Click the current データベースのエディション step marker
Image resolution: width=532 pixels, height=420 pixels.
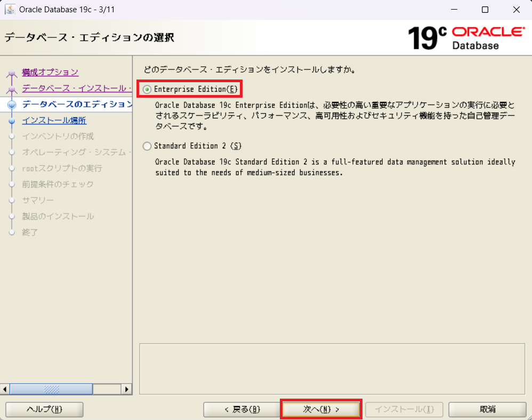tap(12, 105)
